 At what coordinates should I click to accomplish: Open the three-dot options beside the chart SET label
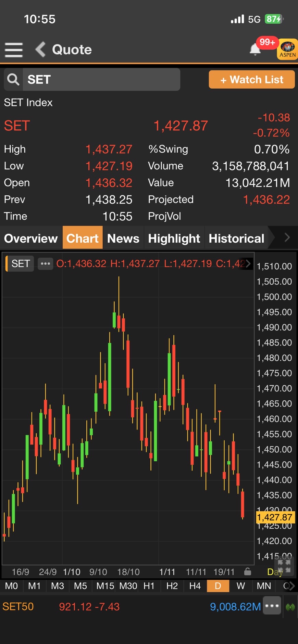(46, 263)
